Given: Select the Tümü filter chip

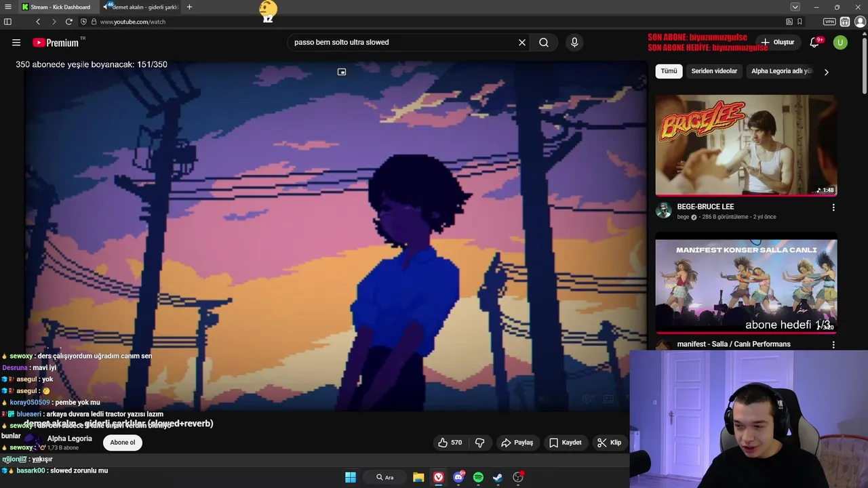Looking at the screenshot, I should [669, 71].
